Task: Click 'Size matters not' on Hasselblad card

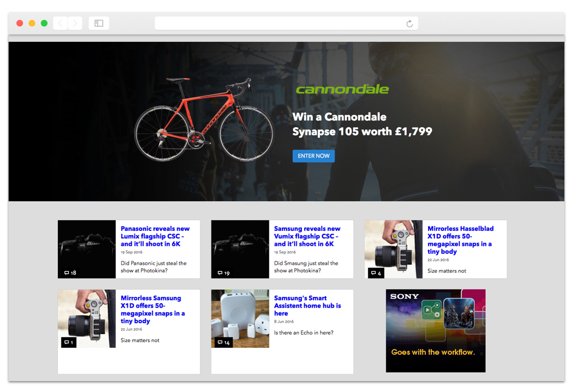Action: 446,271
